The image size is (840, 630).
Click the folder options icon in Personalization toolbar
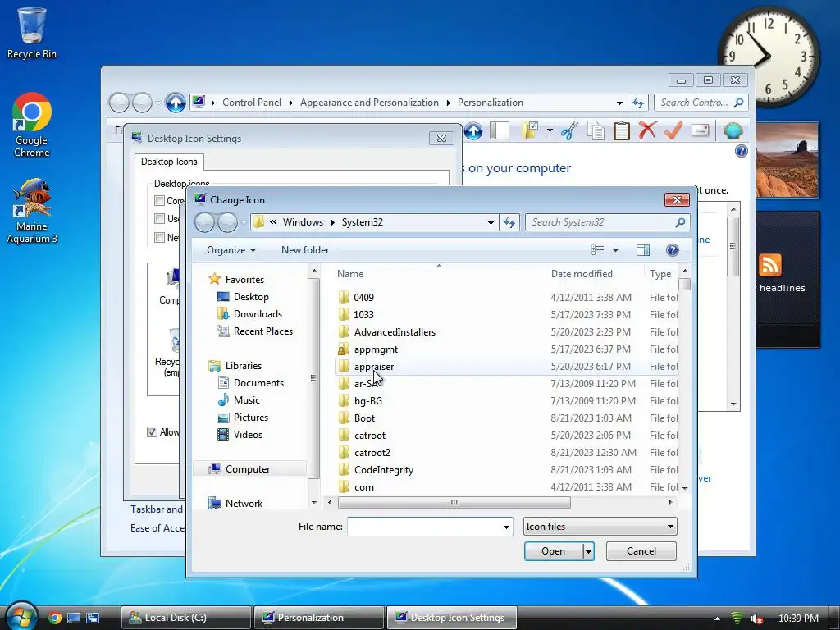point(530,130)
